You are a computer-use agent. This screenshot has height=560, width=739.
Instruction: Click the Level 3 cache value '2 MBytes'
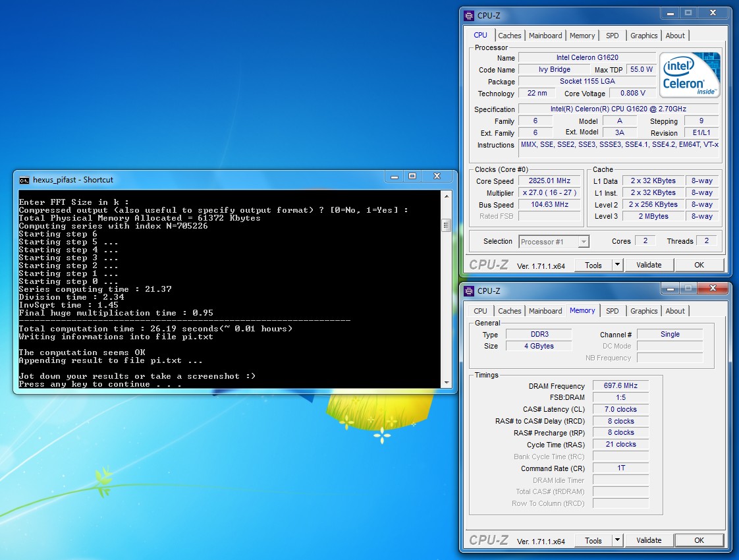point(653,216)
